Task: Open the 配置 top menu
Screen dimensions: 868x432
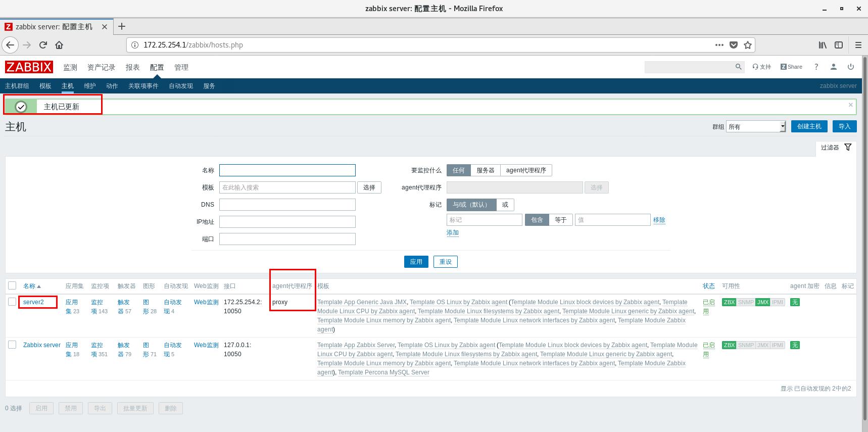Action: click(x=157, y=67)
